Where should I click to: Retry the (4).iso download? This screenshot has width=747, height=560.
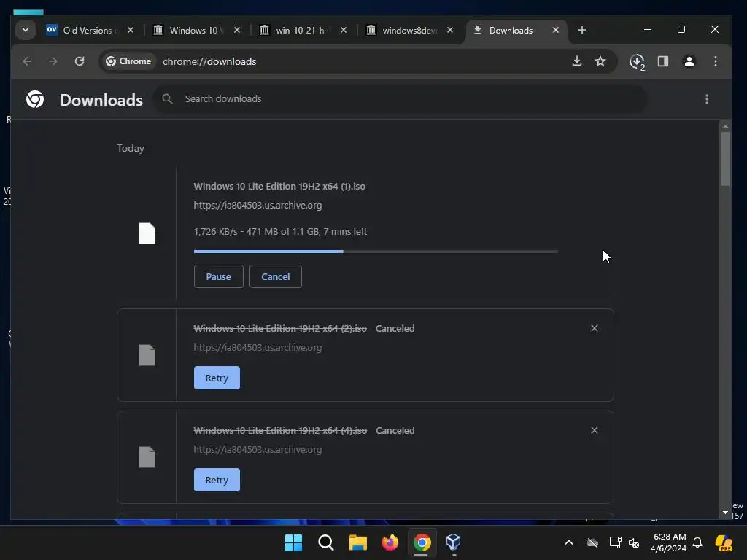coord(217,480)
